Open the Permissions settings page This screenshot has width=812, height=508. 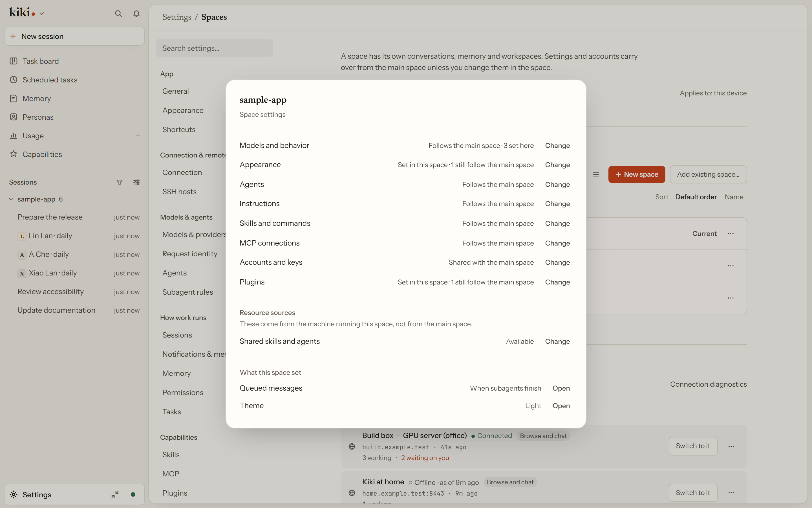point(183,393)
